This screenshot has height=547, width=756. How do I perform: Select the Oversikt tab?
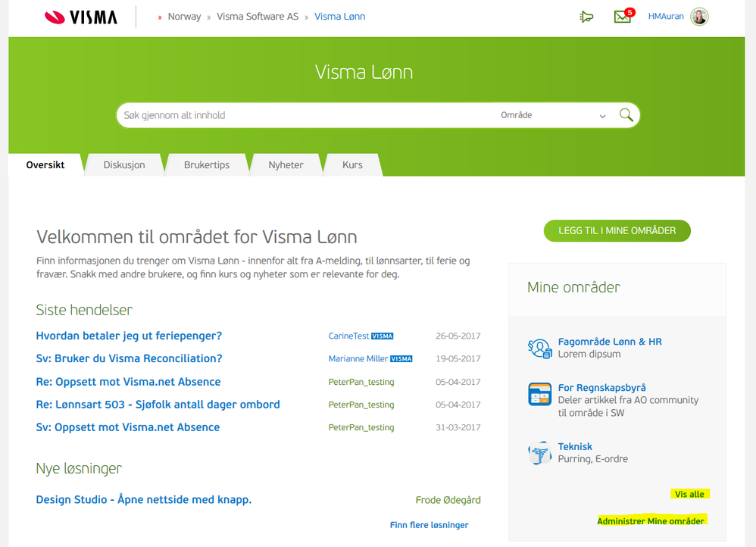click(45, 165)
